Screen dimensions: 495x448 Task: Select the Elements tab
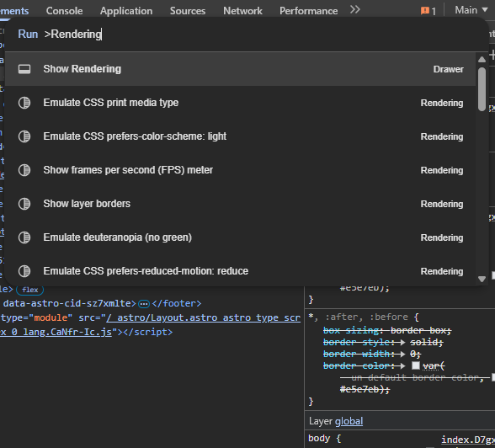[x=14, y=11]
